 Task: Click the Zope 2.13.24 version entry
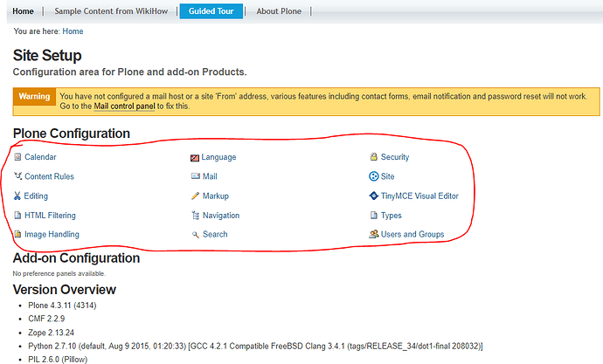point(52,333)
